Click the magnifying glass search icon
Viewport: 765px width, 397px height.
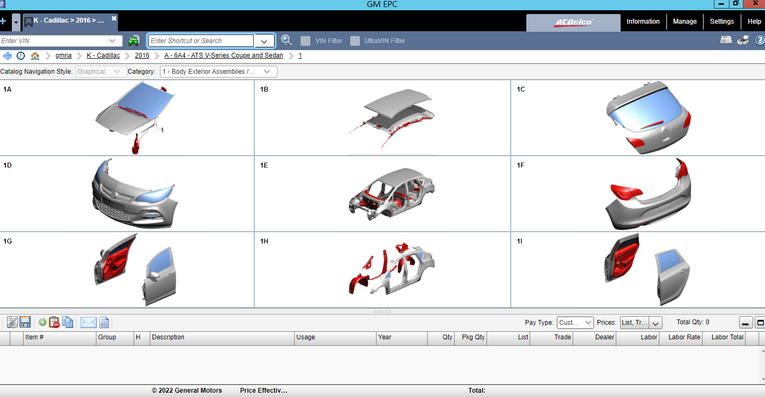click(286, 40)
